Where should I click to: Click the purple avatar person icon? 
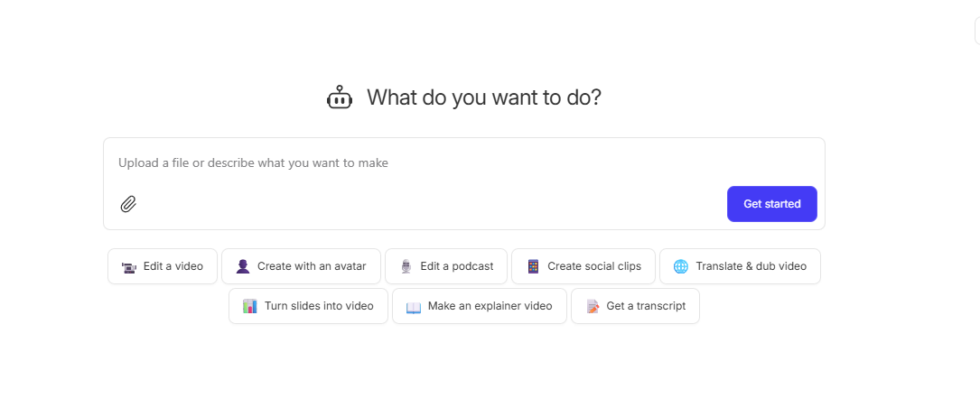[x=242, y=266]
